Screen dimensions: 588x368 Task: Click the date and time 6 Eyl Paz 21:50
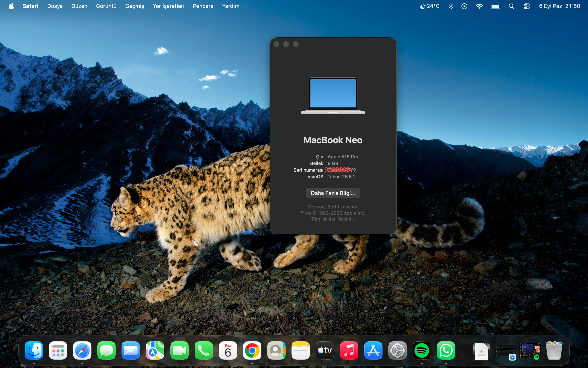coord(560,6)
